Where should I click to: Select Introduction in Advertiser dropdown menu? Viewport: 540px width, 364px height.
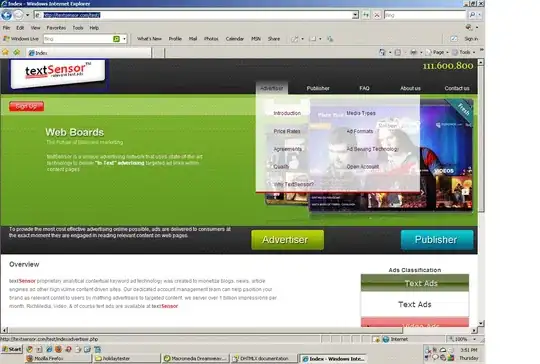pos(287,113)
